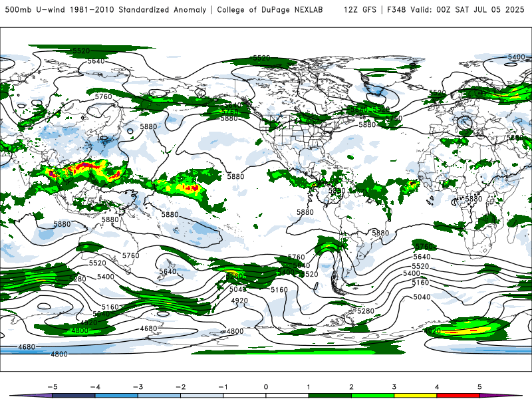
Task: Click the '5520' contour label over Arctic Canada
Action: (261, 58)
